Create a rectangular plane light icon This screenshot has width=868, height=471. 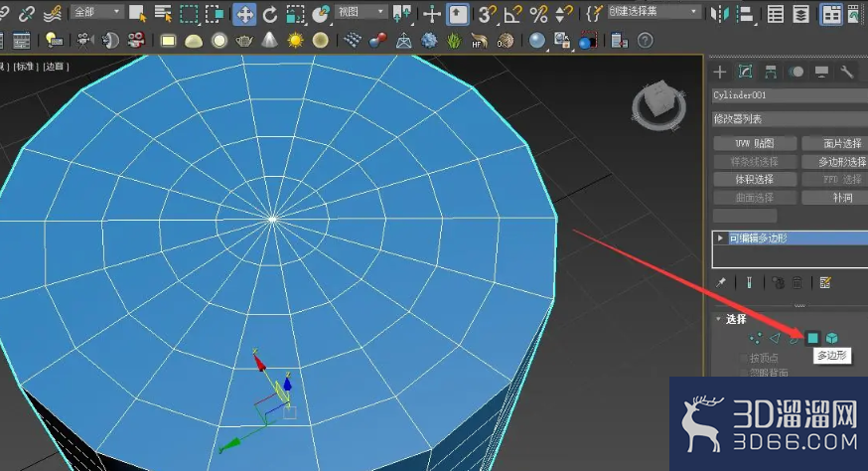[x=168, y=41]
